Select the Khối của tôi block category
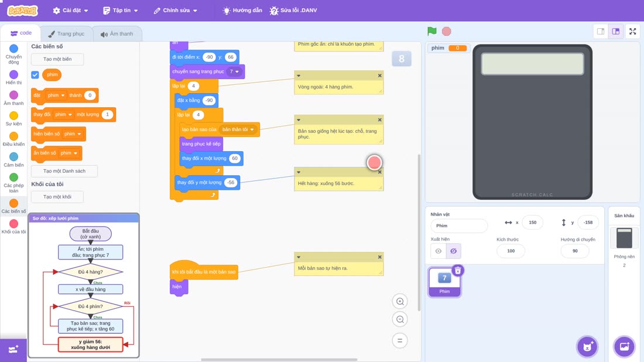Screen dimensions: 644x362 pos(13,227)
